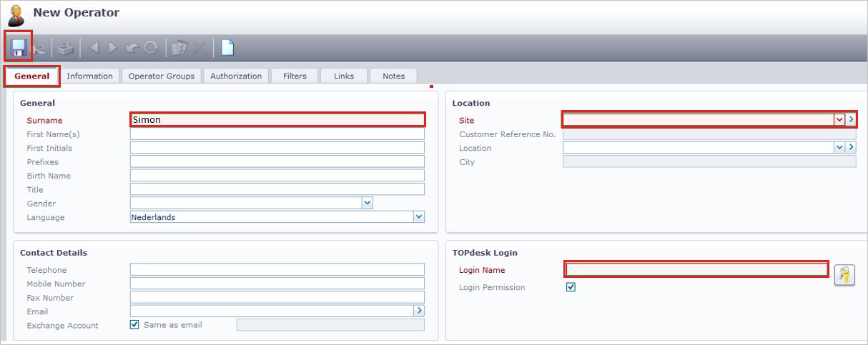Create a new blank card
This screenshot has width=868, height=345.
coord(227,48)
